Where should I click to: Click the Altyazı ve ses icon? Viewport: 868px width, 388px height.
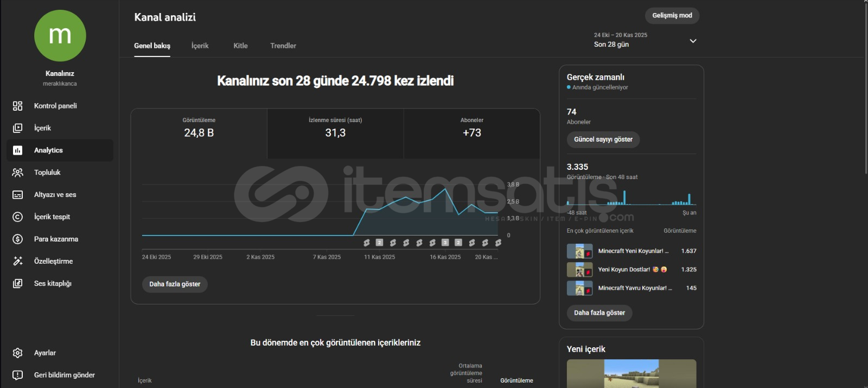[17, 195]
